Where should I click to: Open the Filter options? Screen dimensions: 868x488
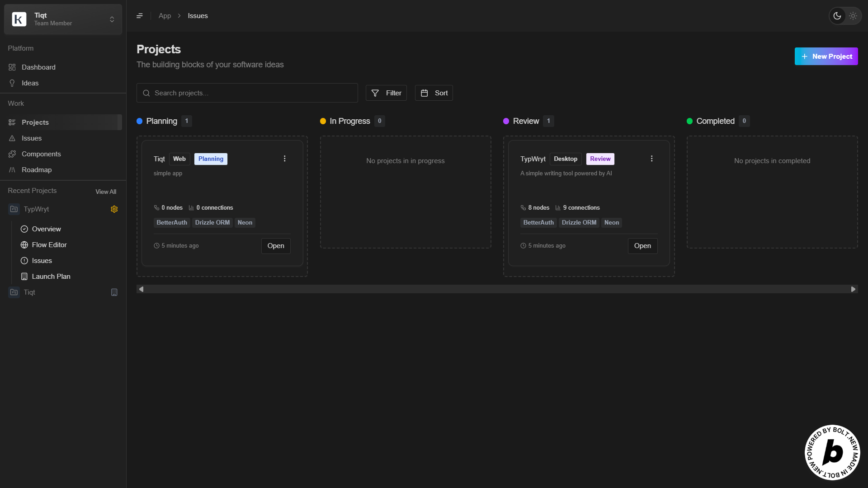point(386,93)
